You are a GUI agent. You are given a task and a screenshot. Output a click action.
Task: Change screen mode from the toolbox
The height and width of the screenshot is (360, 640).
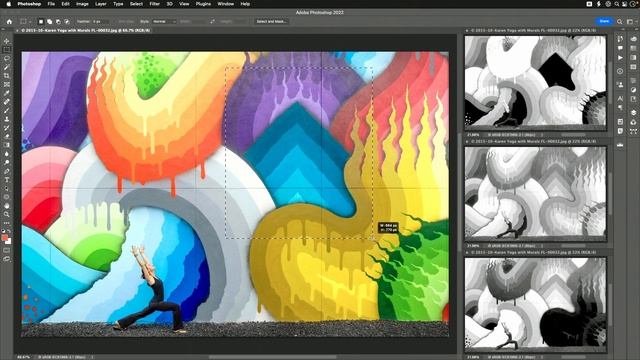(7, 259)
